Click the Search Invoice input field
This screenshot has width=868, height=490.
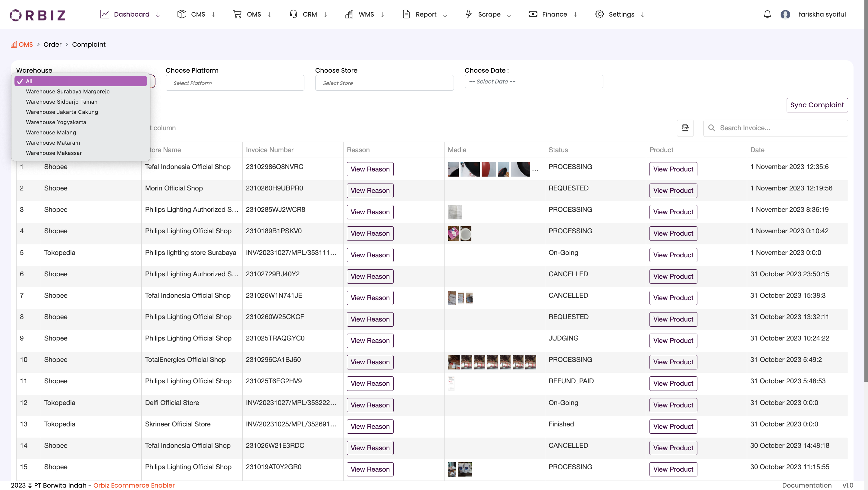click(775, 128)
